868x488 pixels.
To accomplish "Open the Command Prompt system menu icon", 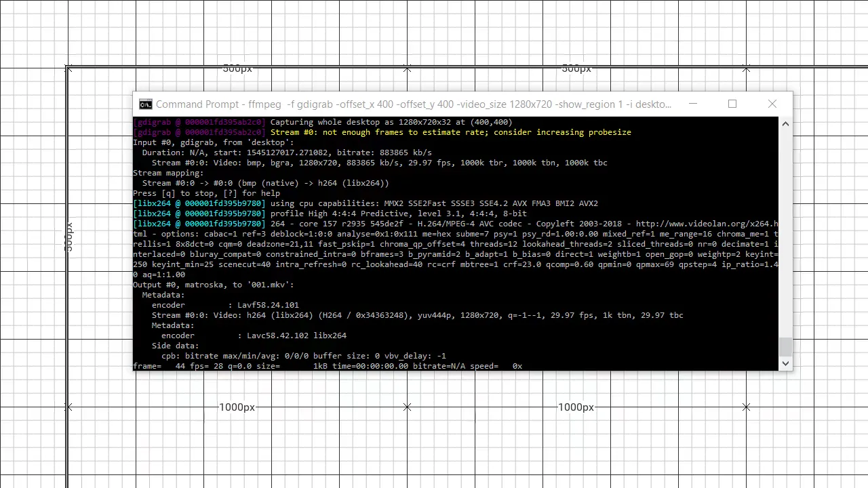I will click(x=145, y=104).
